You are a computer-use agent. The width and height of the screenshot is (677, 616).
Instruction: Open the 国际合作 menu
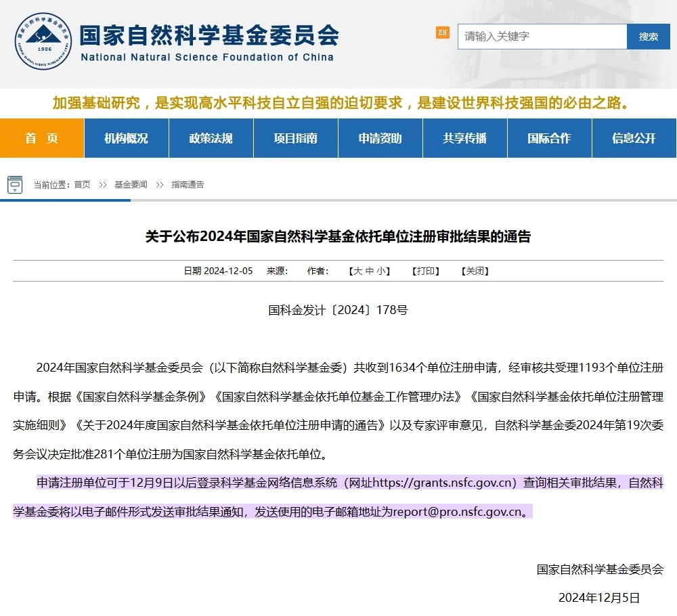pyautogui.click(x=549, y=138)
